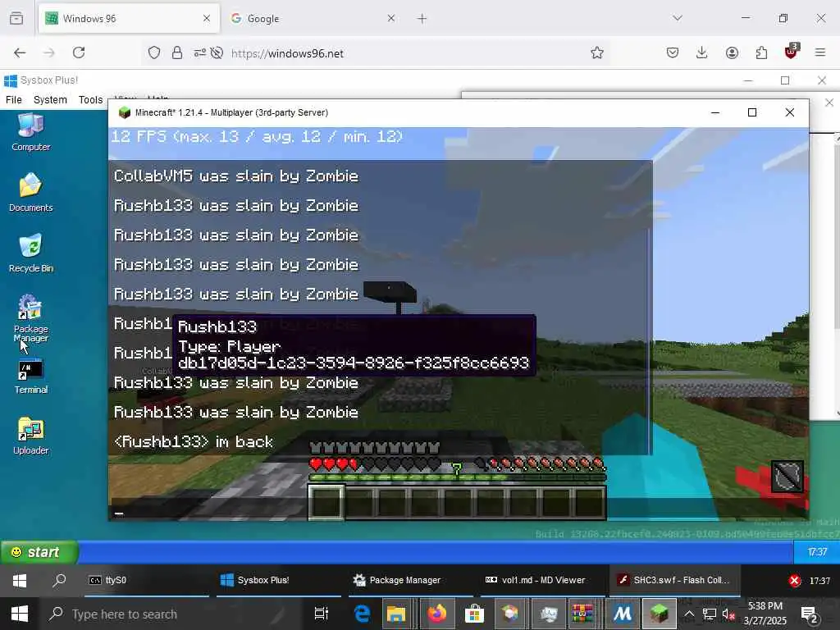Switch to Sysbox Plus! taskbar window
Viewport: 840px width, 630px height.
279,580
